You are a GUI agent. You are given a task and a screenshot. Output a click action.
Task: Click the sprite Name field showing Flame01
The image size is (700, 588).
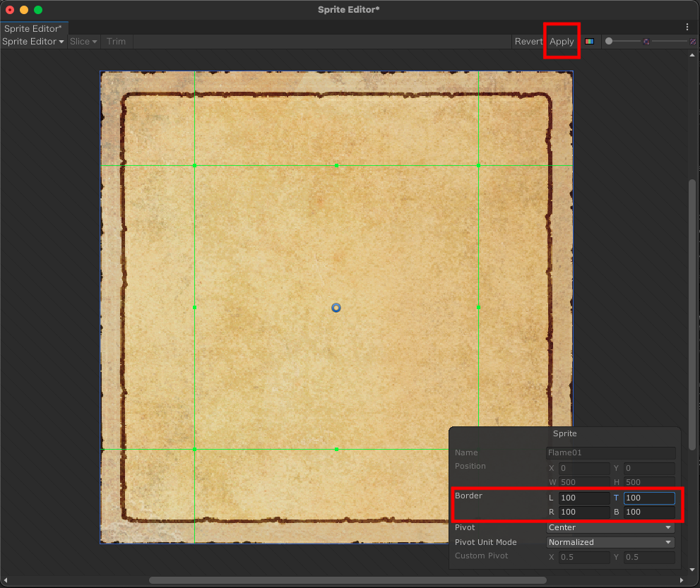[610, 452]
